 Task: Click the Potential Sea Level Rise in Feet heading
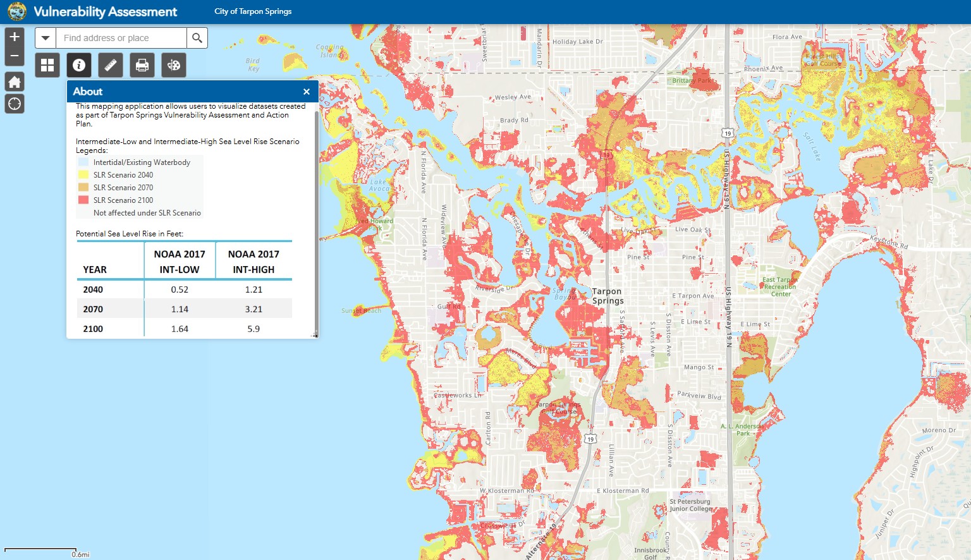[x=130, y=234]
